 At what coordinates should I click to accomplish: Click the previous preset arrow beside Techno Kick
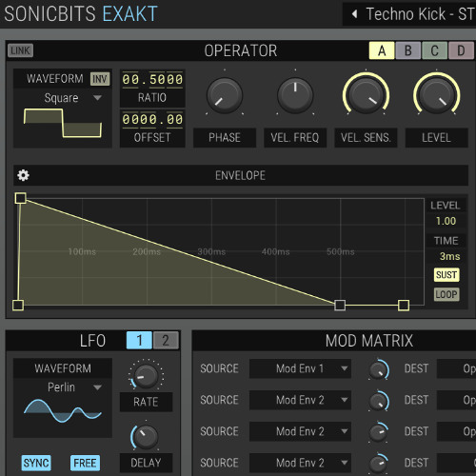pyautogui.click(x=354, y=14)
